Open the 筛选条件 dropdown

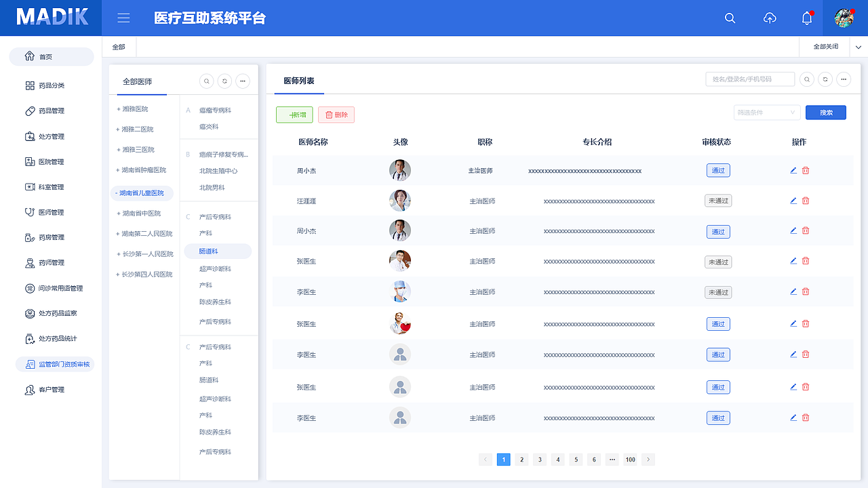pyautogui.click(x=766, y=112)
